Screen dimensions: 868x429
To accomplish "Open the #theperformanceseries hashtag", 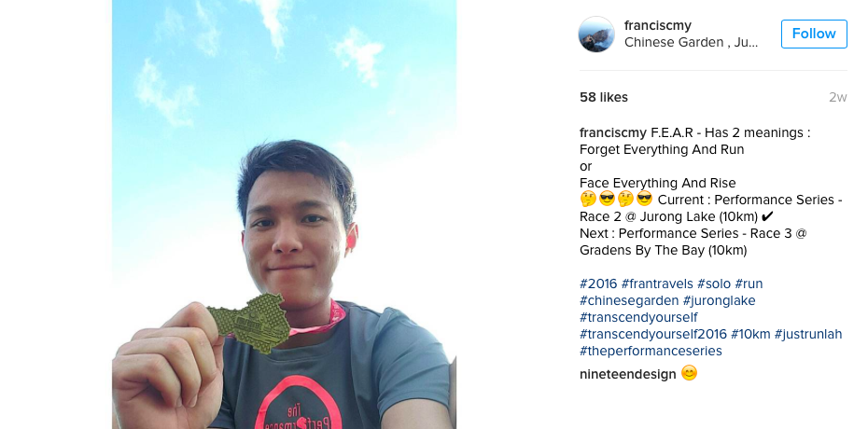I will click(651, 351).
